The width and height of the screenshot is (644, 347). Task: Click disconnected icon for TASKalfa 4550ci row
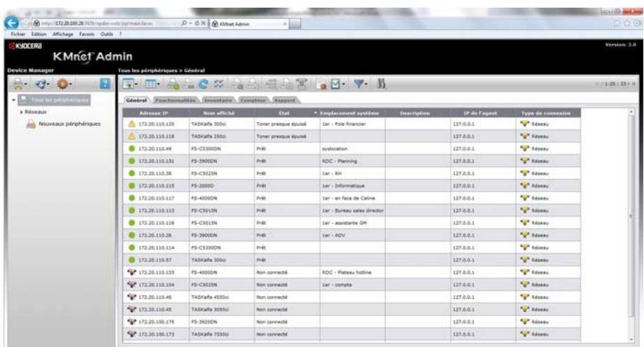click(x=132, y=297)
